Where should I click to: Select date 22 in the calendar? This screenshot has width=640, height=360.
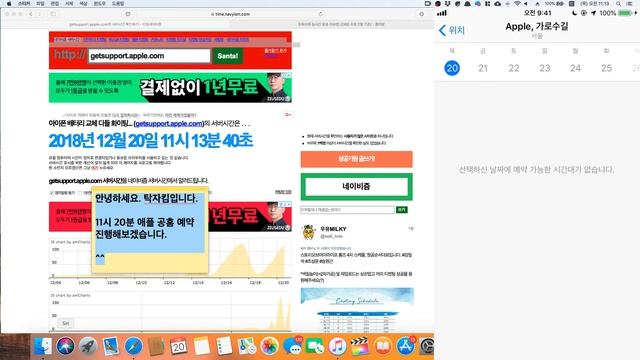pos(514,68)
